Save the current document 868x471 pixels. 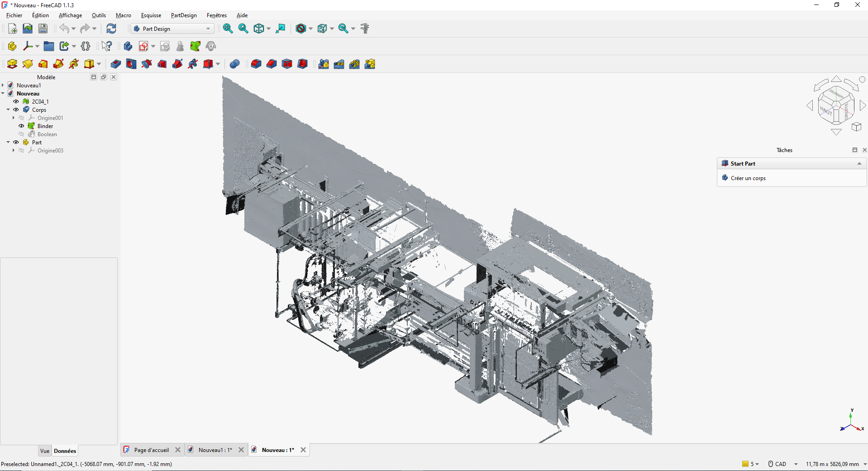43,29
